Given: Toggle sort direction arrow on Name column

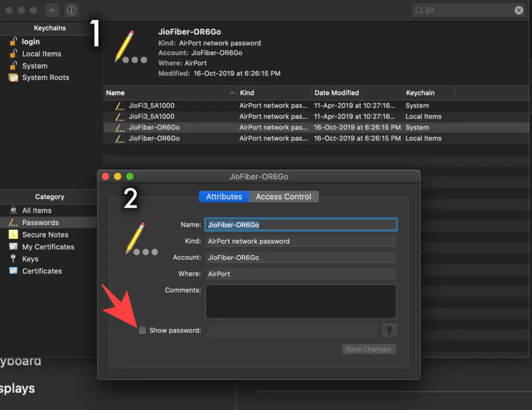Looking at the screenshot, I should 232,93.
